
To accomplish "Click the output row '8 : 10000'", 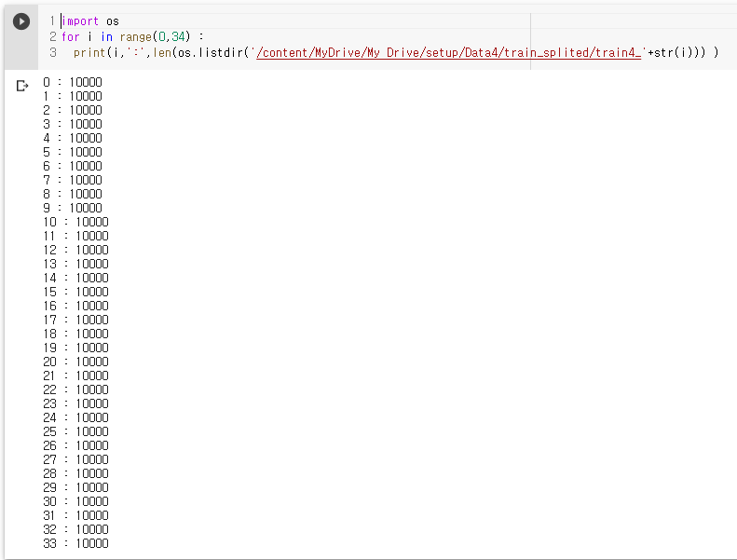I will 73,194.
